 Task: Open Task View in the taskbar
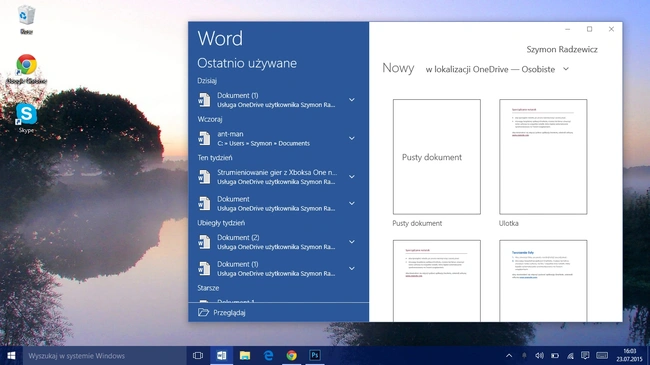tap(198, 355)
